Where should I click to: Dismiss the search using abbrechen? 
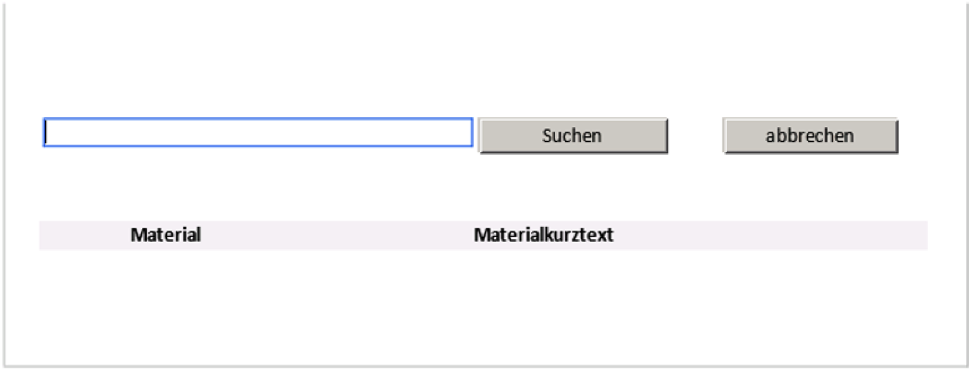coord(810,135)
